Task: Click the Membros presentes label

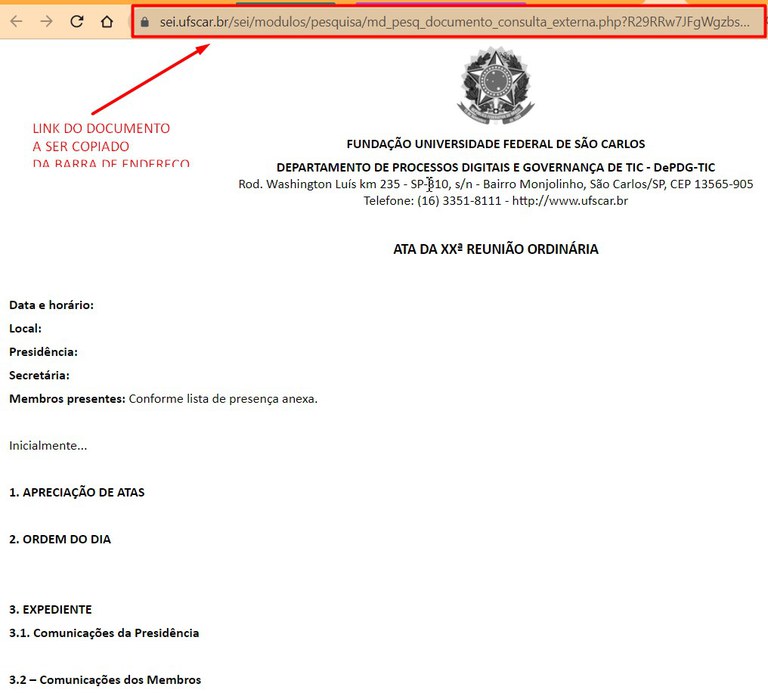Action: click(x=68, y=399)
